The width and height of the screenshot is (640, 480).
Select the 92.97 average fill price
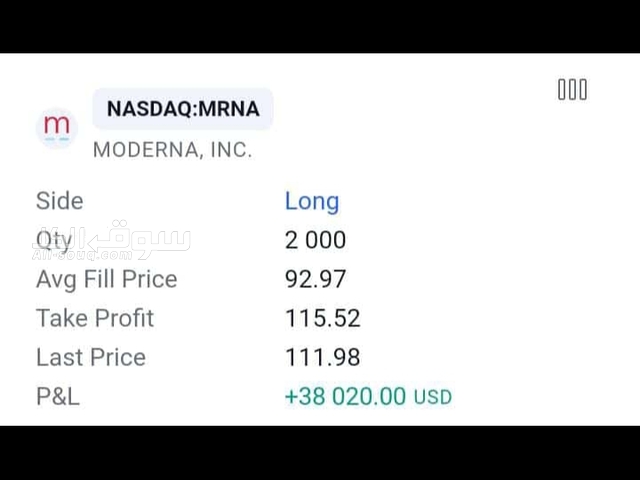(315, 279)
